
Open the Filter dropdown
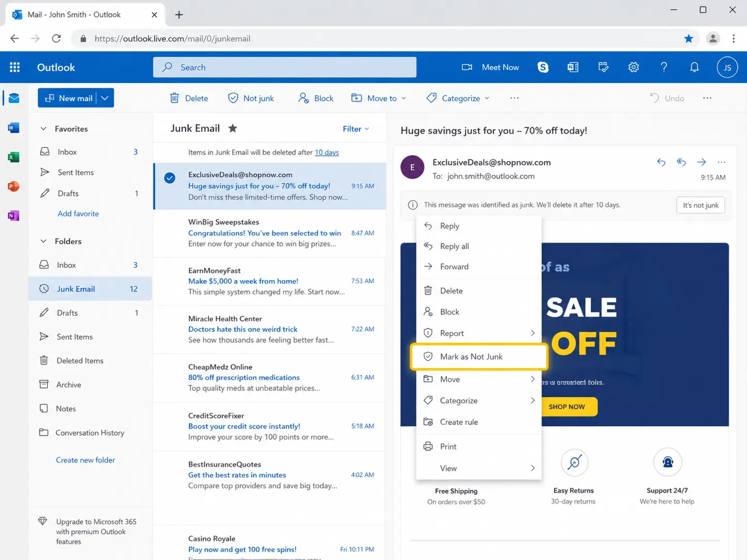point(356,128)
